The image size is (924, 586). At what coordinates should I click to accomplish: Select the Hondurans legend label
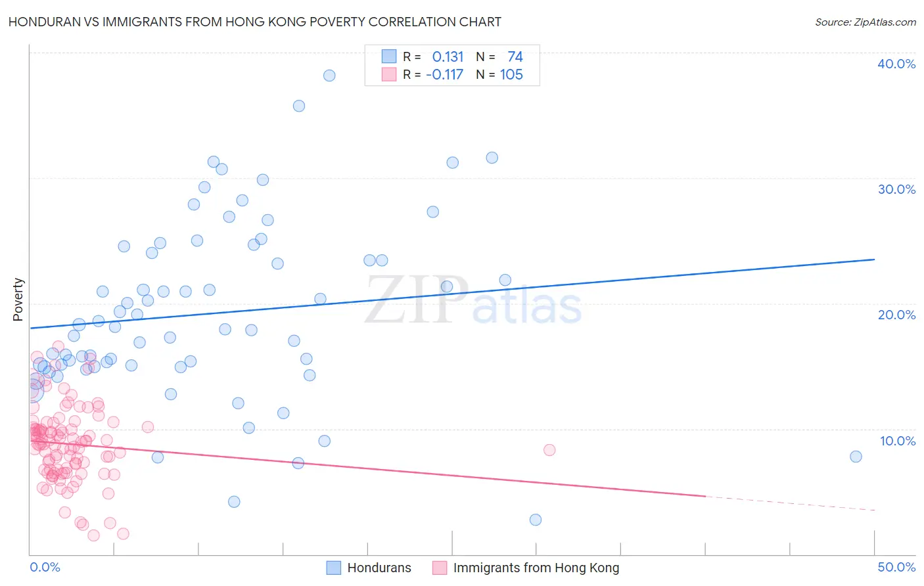[x=379, y=568]
